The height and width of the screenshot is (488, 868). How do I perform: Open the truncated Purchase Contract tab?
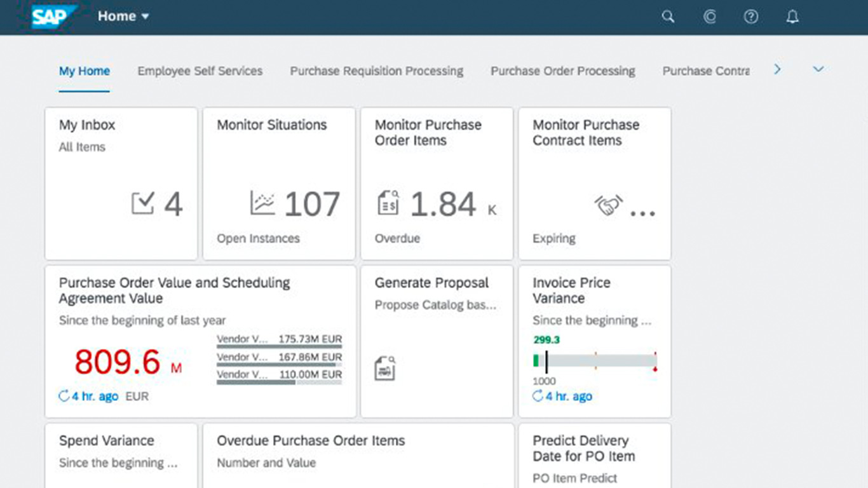pyautogui.click(x=706, y=71)
